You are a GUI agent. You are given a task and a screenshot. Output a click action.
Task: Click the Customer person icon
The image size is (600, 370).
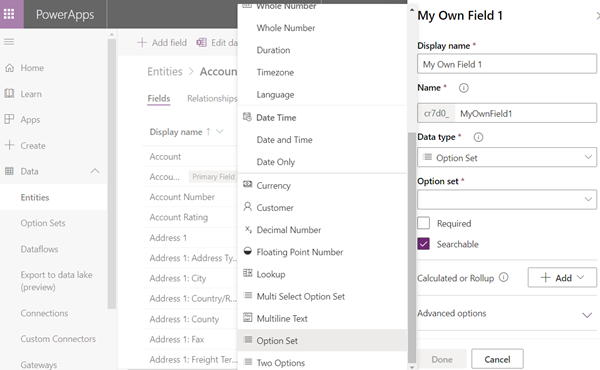point(248,207)
